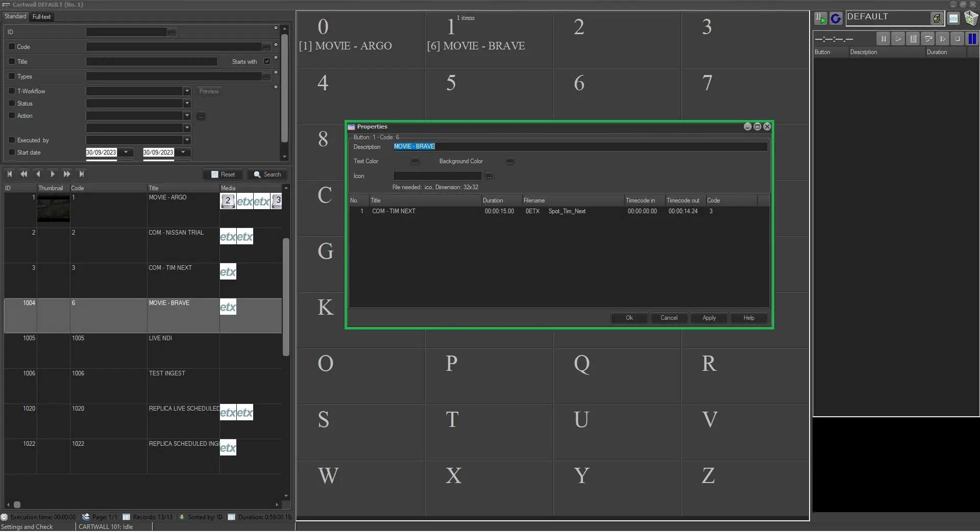The height and width of the screenshot is (532, 980).
Task: Enable the Code filter checkbox
Action: (x=12, y=47)
